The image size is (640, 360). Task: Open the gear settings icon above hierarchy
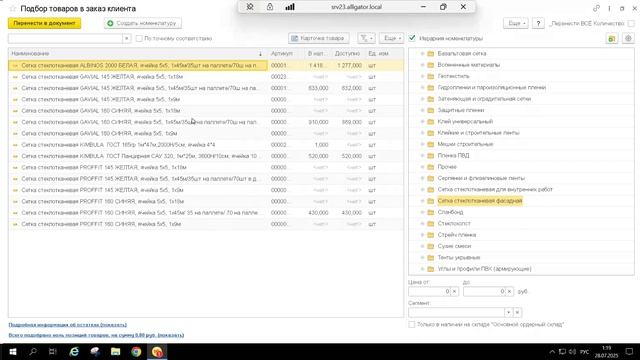pos(628,38)
